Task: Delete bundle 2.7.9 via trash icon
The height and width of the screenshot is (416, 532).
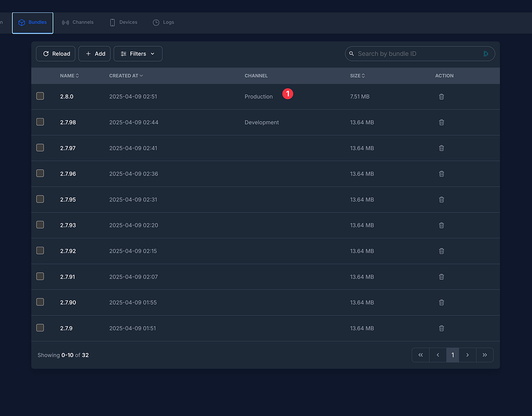Action: click(441, 328)
